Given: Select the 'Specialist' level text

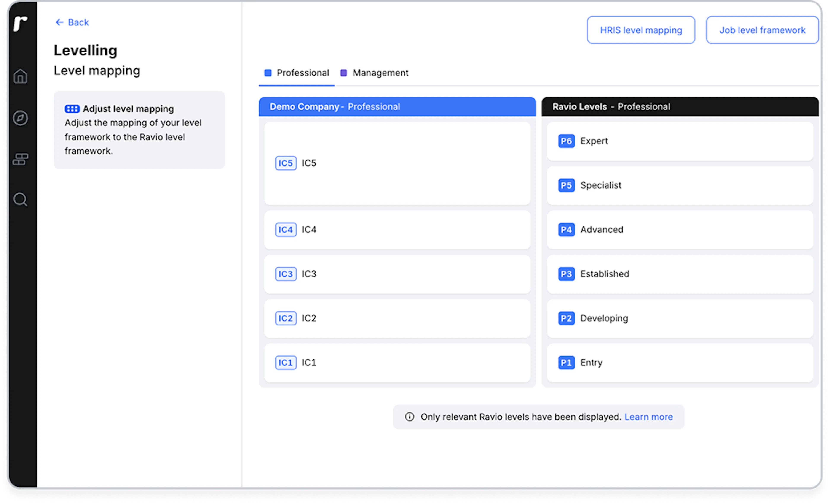Looking at the screenshot, I should tap(601, 185).
